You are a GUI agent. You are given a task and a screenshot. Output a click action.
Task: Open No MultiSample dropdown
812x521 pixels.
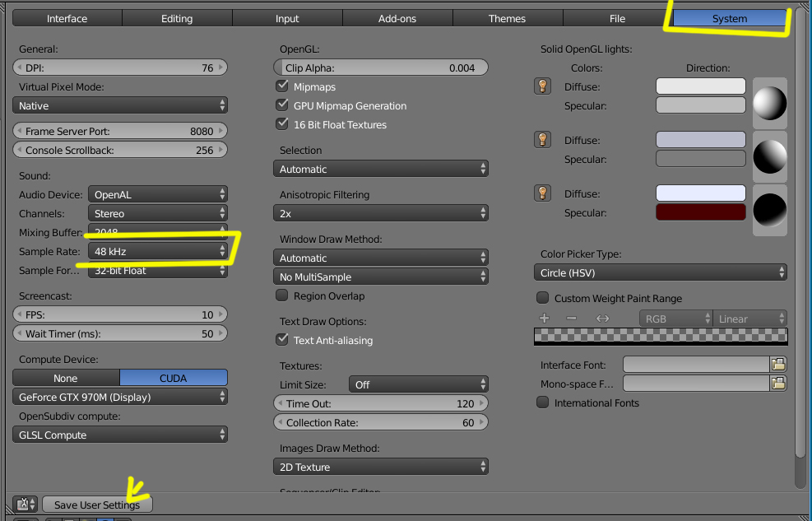[381, 277]
